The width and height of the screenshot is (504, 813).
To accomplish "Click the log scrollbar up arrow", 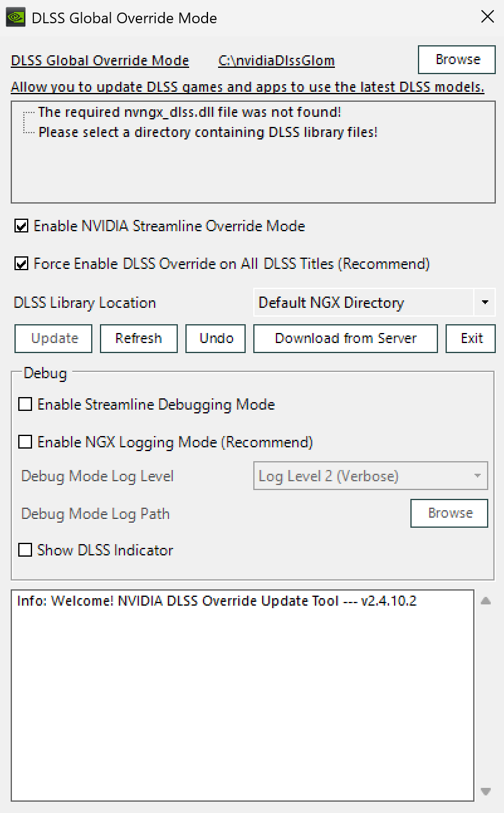I will click(x=485, y=601).
